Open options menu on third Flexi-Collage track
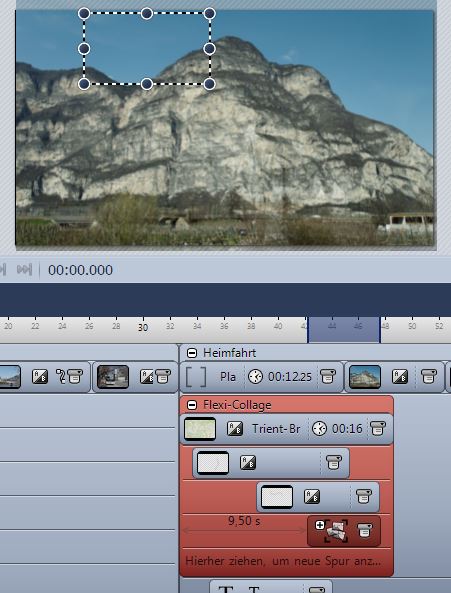This screenshot has height=593, width=451. click(x=364, y=497)
